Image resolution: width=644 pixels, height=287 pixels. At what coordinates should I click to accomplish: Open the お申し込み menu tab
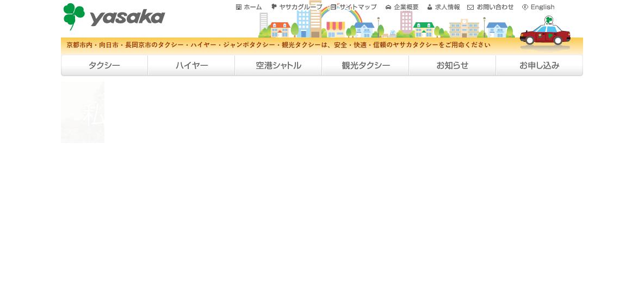click(x=539, y=65)
